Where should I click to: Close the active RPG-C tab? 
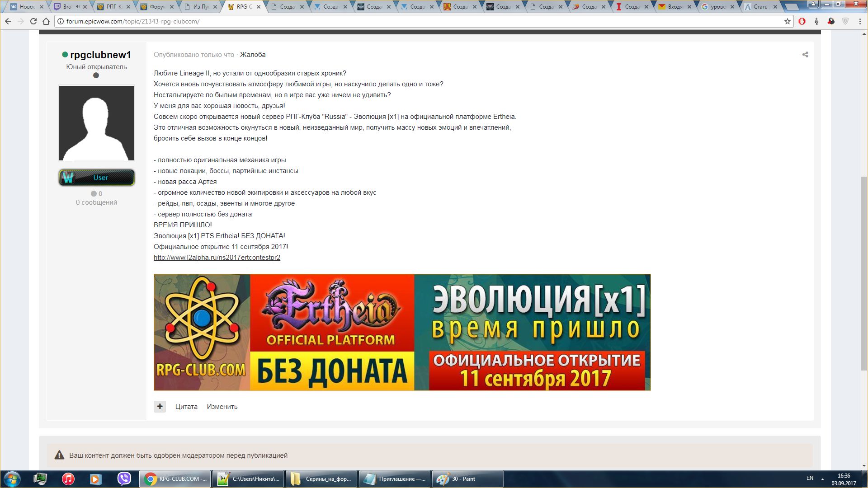tap(259, 7)
